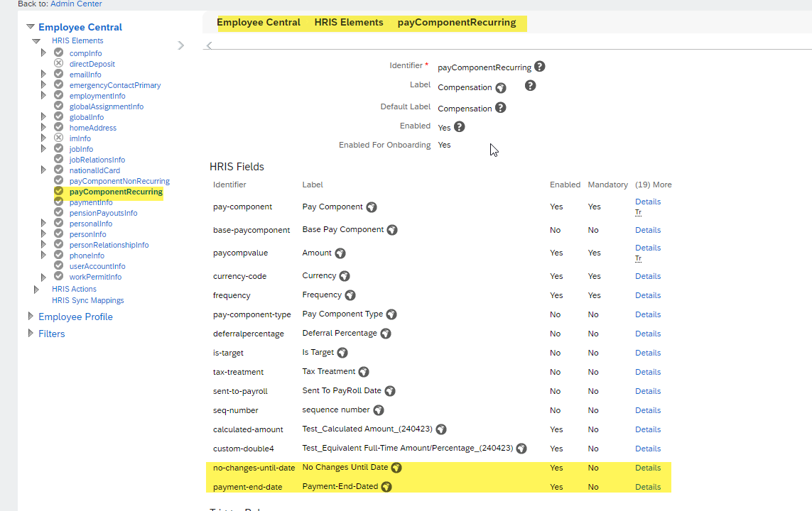Click the sidebar collapse chevron arrow
The width and height of the screenshot is (812, 511).
click(180, 45)
